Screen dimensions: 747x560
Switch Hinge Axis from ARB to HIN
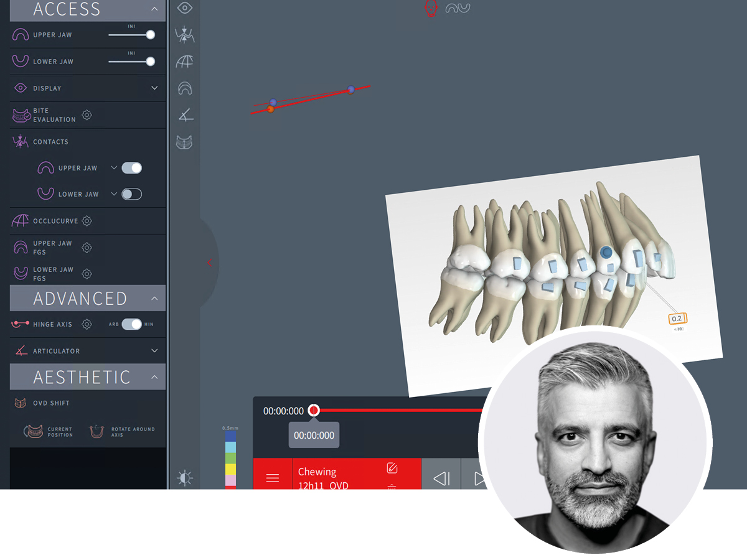(x=133, y=324)
